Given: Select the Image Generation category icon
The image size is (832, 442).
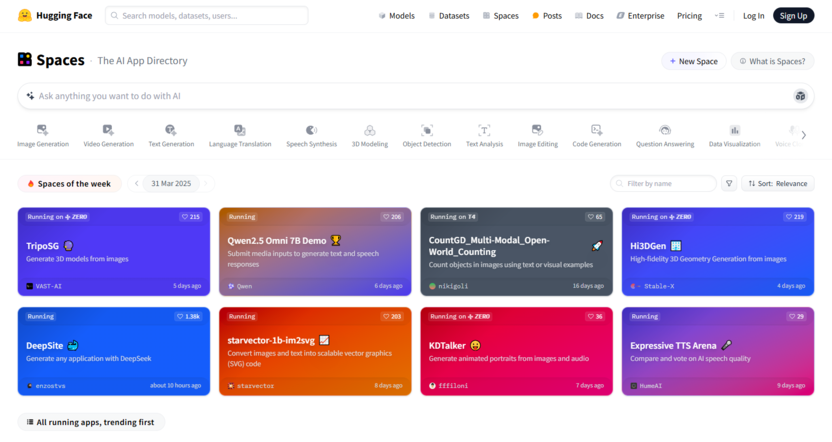Looking at the screenshot, I should (42, 131).
